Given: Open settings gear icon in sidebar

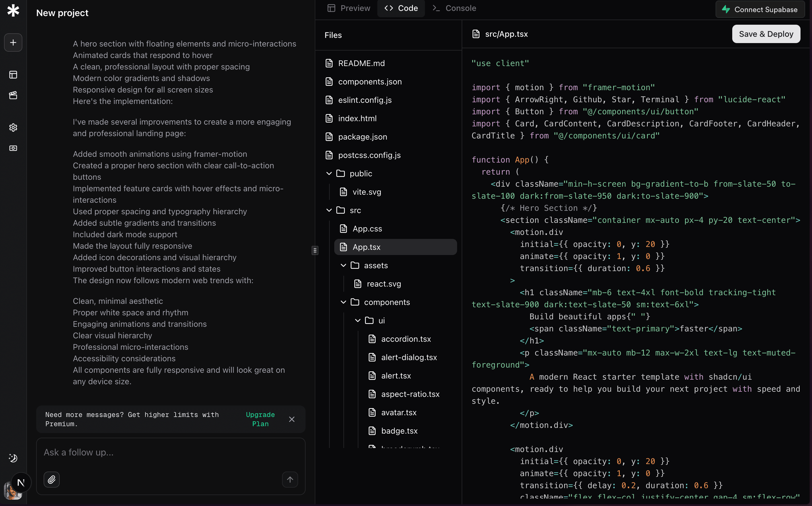Looking at the screenshot, I should click(13, 128).
